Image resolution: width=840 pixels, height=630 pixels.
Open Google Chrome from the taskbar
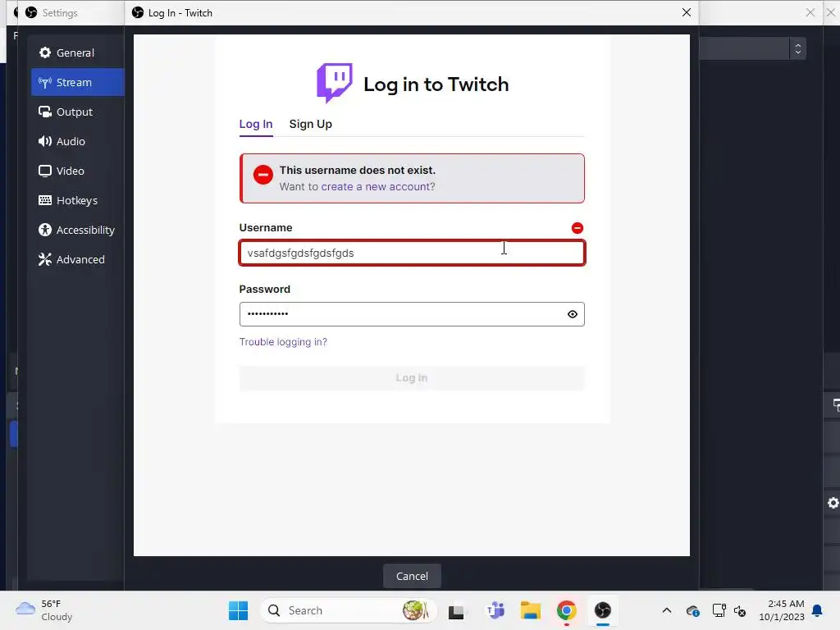(566, 610)
